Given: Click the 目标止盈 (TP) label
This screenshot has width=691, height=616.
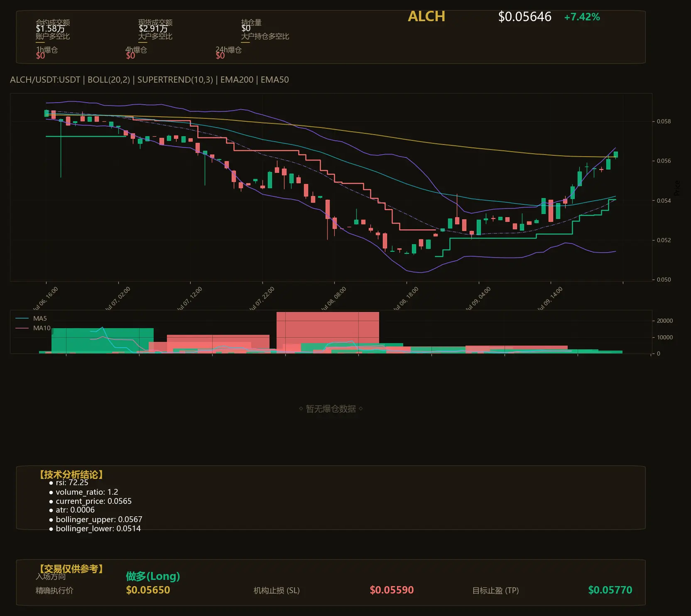Looking at the screenshot, I should (495, 591).
